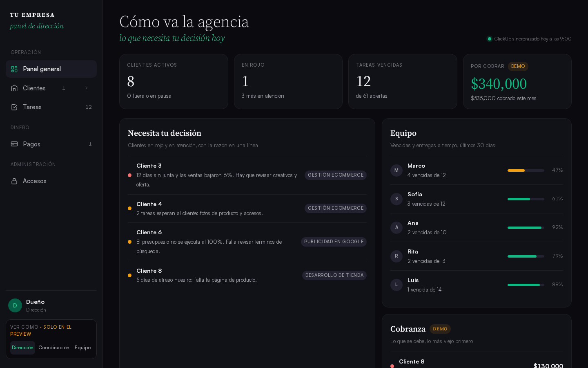The image size is (588, 368).
Task: Click Marco's 47% progress bar
Action: pos(526,170)
